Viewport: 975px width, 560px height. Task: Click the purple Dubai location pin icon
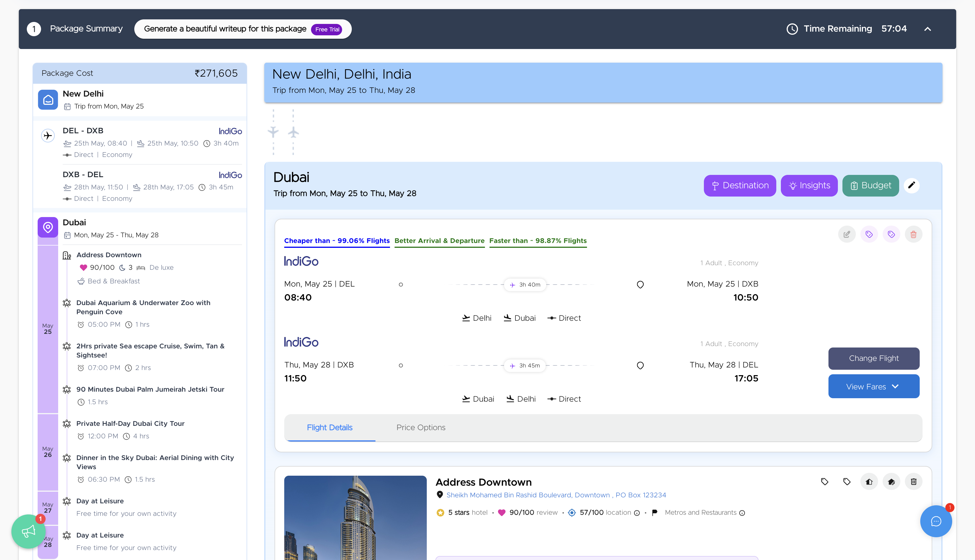[48, 227]
